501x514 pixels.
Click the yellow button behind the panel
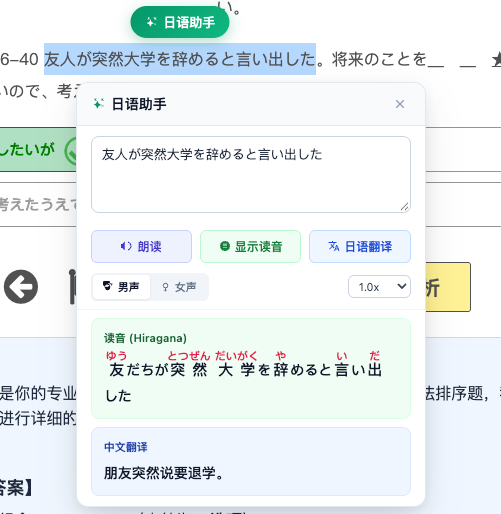[x=448, y=287]
